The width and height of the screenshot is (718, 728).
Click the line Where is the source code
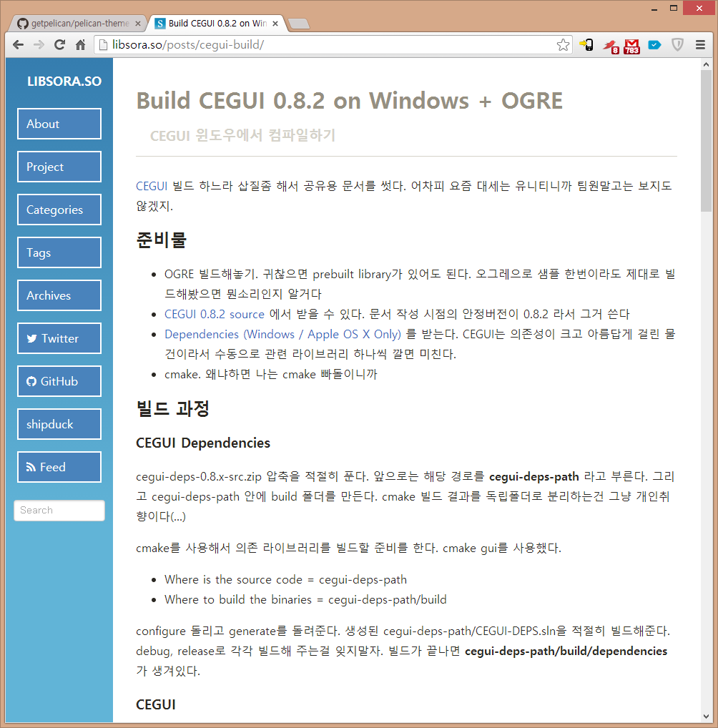coord(285,580)
